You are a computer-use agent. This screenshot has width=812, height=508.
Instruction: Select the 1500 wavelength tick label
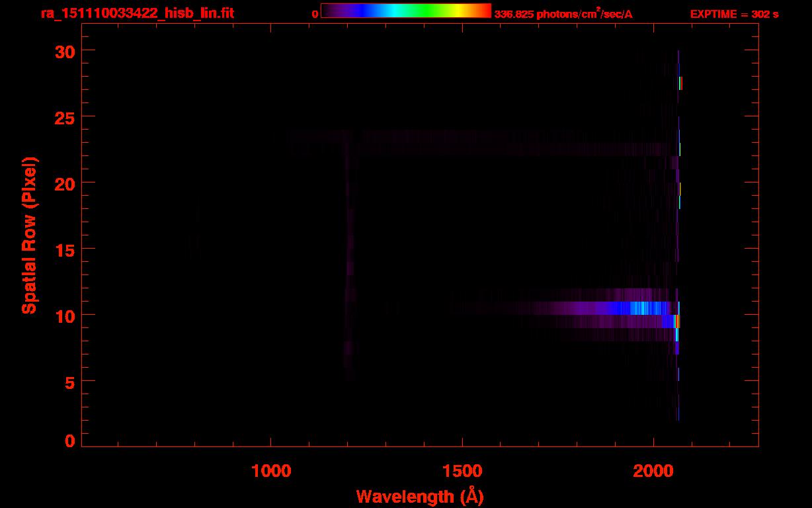coord(462,471)
